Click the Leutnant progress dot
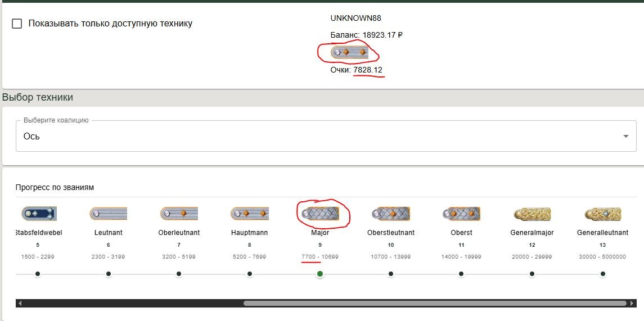Image resolution: width=644 pixels, height=321 pixels. (x=109, y=274)
